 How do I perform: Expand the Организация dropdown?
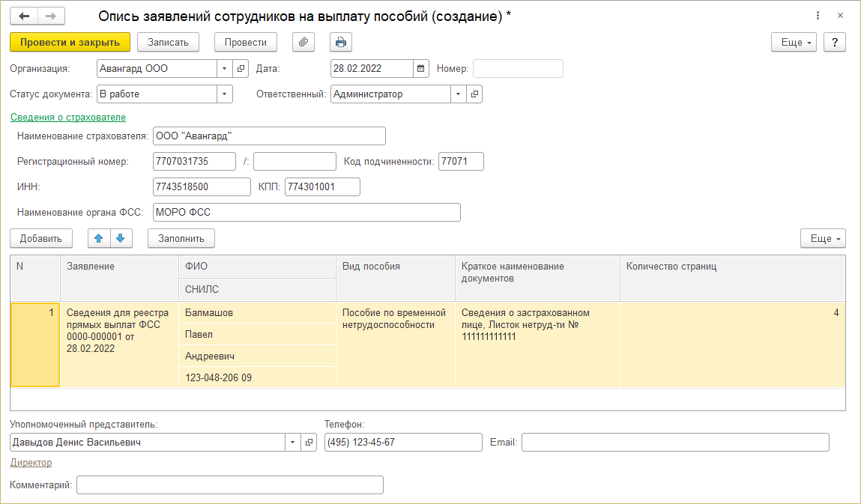click(225, 69)
